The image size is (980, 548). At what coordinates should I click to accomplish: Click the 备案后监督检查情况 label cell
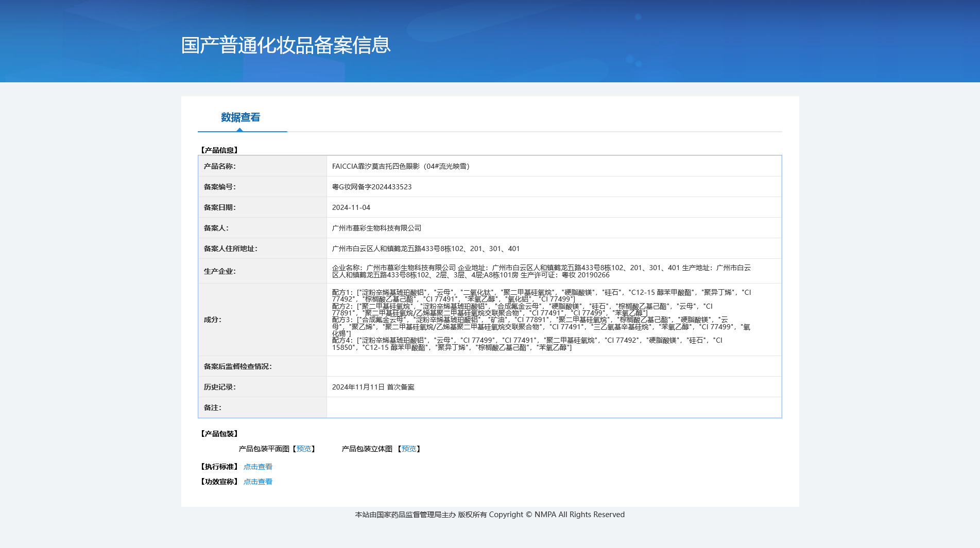point(263,366)
